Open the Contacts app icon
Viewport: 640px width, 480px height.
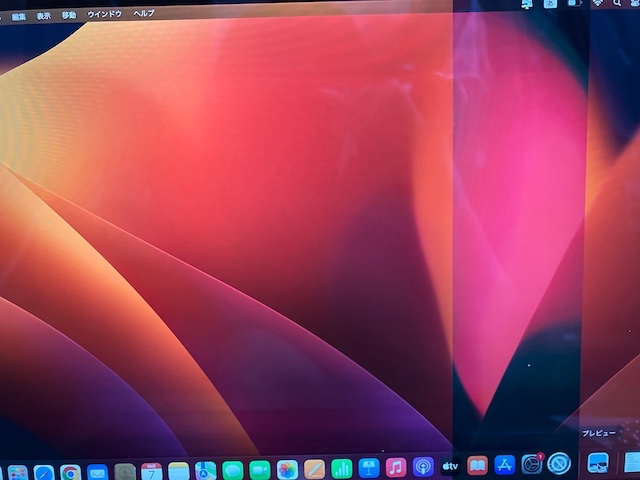[124, 472]
